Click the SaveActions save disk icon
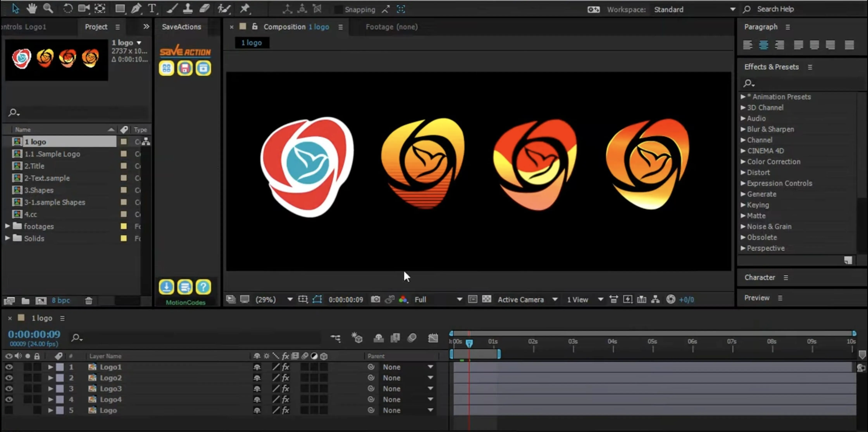Screen dimensions: 868x432 (x=185, y=68)
